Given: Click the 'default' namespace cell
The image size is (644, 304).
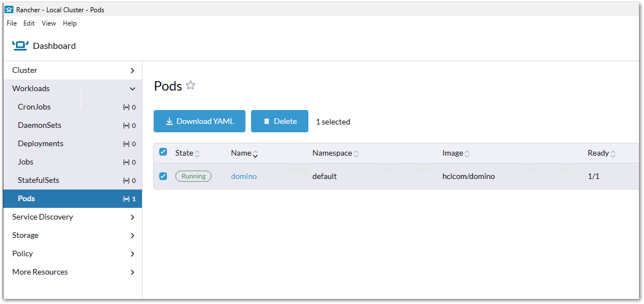Looking at the screenshot, I should 325,176.
